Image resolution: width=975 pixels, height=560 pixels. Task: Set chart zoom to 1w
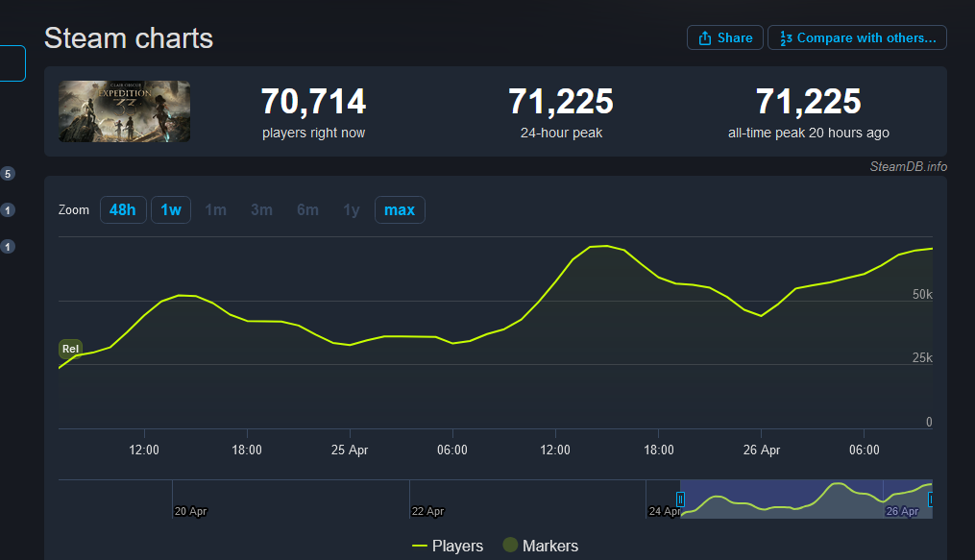point(171,210)
